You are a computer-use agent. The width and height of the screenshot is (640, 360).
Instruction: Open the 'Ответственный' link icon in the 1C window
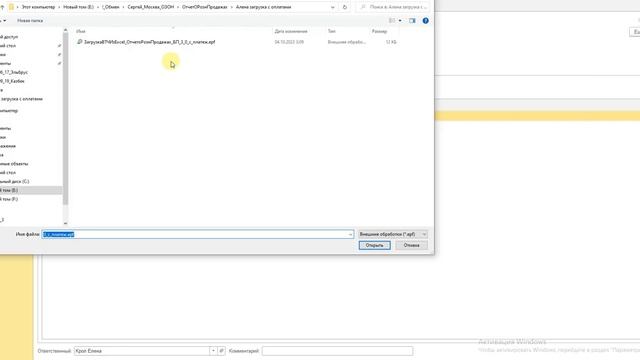click(221, 351)
